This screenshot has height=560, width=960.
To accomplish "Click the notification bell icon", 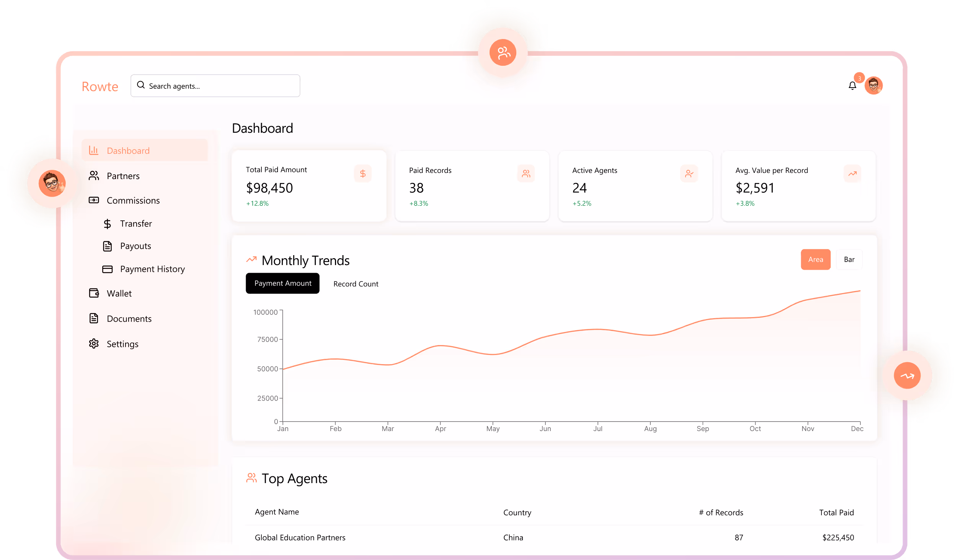I will 852,86.
